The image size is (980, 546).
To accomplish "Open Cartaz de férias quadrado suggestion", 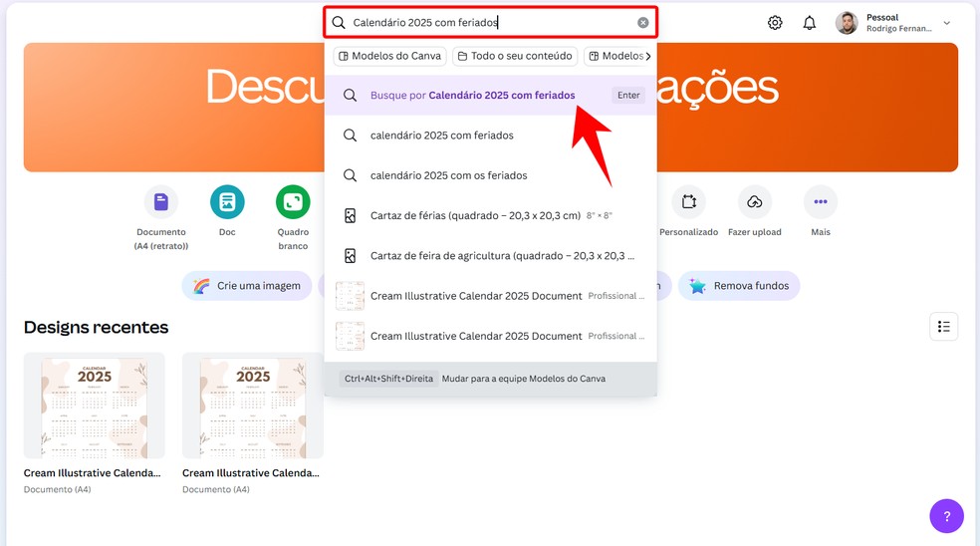I will tap(491, 215).
